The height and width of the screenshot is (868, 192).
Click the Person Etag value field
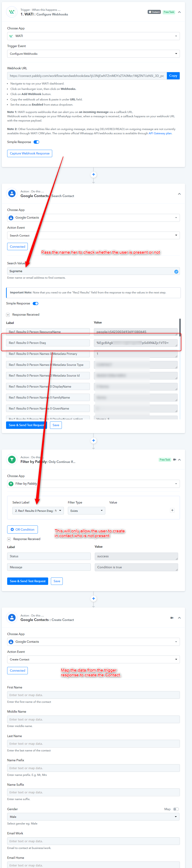click(135, 343)
